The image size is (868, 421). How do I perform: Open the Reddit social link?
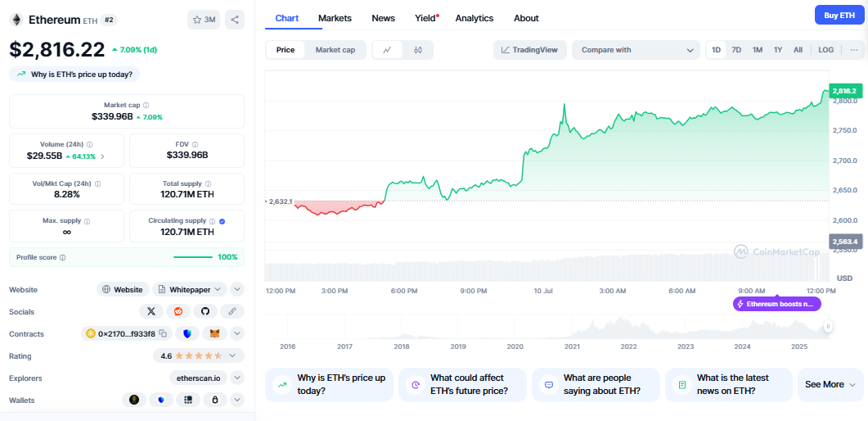point(178,311)
